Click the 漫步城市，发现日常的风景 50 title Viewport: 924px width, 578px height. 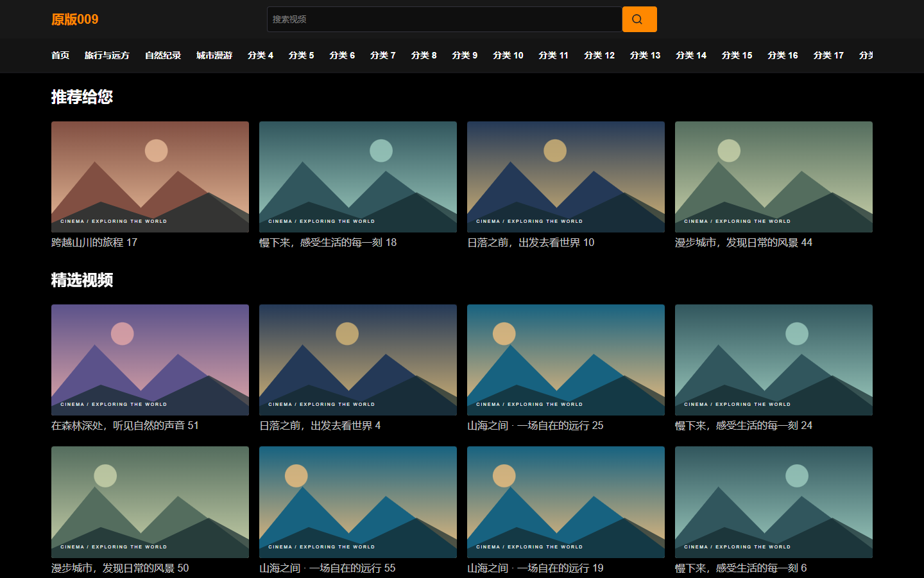[x=120, y=568]
